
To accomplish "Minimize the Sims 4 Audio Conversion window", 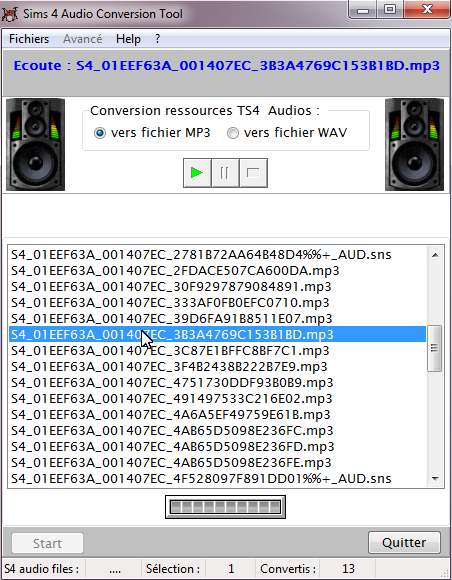I will point(362,10).
